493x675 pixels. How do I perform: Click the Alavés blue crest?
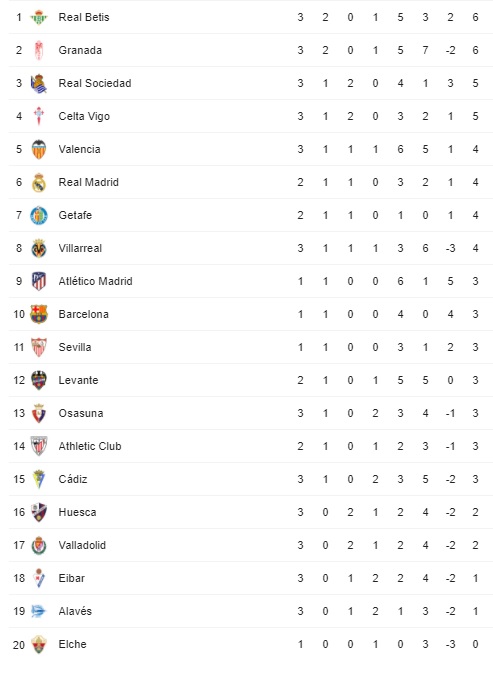39,611
